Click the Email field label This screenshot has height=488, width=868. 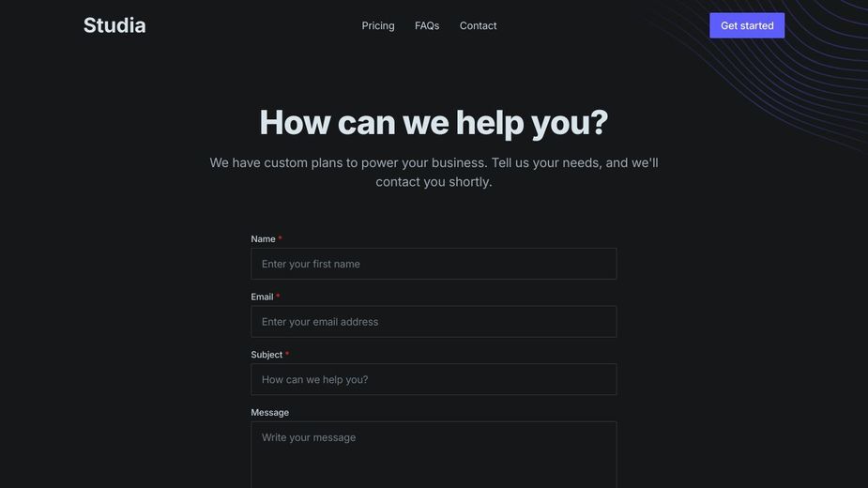pos(262,297)
